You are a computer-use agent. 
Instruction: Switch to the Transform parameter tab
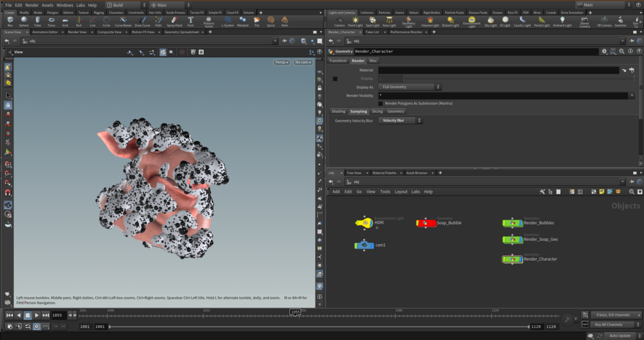click(x=338, y=61)
